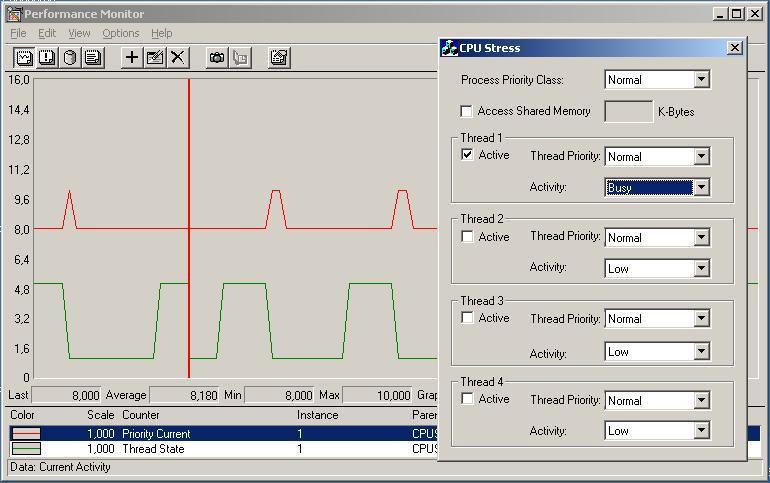
Task: Click the Min value field
Action: pos(279,395)
